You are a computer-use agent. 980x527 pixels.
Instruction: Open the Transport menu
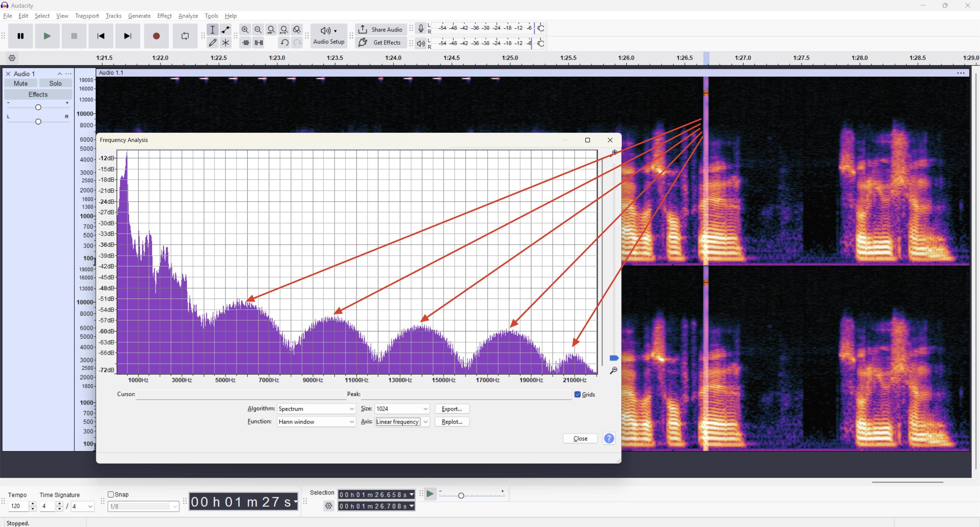pyautogui.click(x=87, y=16)
